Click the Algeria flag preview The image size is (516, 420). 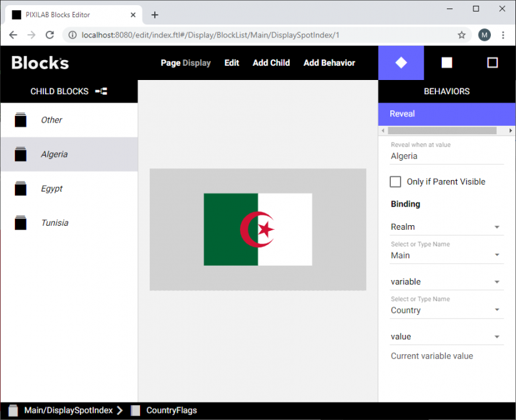(257, 230)
